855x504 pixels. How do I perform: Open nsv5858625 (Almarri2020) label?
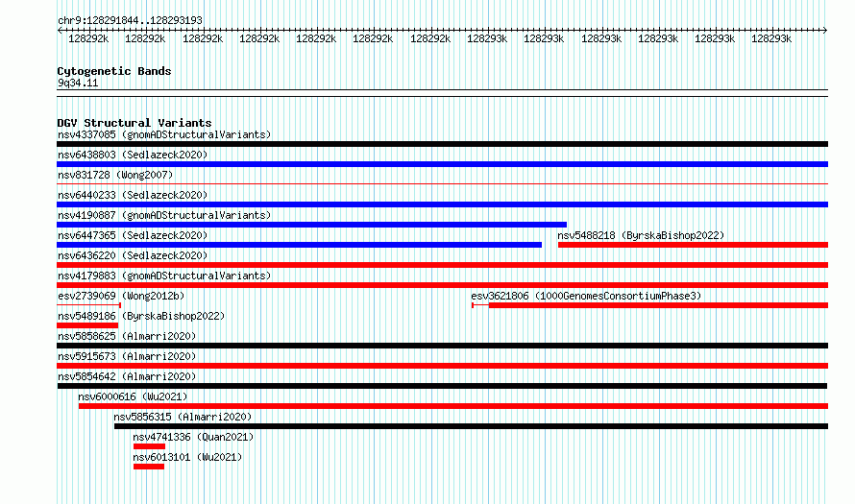(x=127, y=336)
